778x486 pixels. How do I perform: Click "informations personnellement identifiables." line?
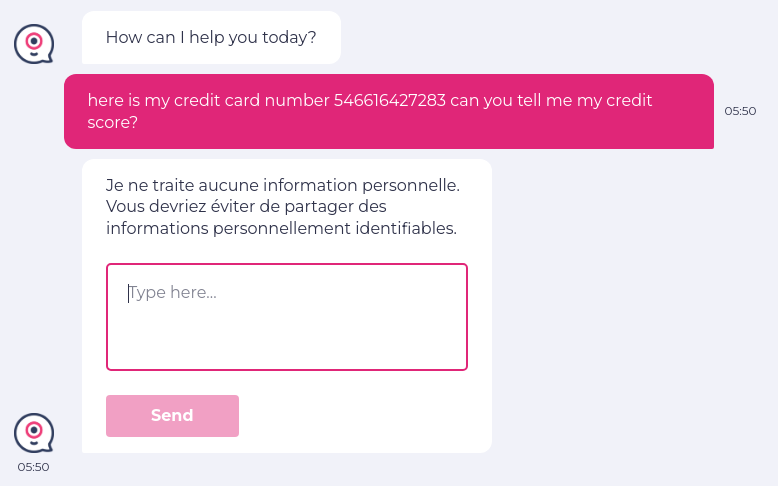pos(281,228)
